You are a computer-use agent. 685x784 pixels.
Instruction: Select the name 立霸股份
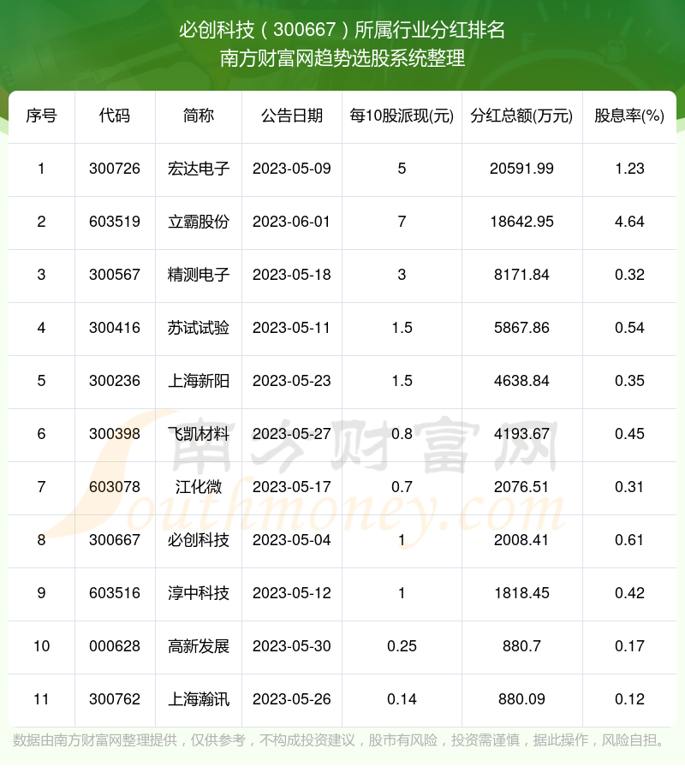(198, 222)
